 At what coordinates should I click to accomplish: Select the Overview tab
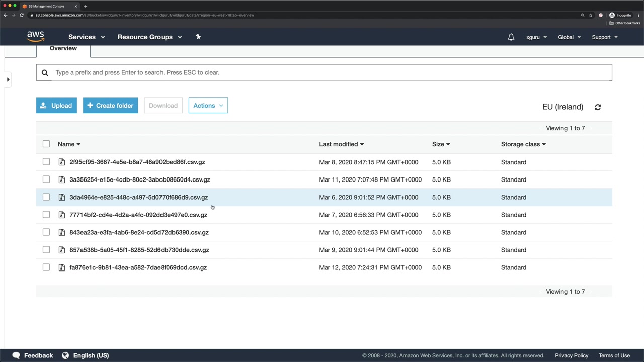point(63,49)
